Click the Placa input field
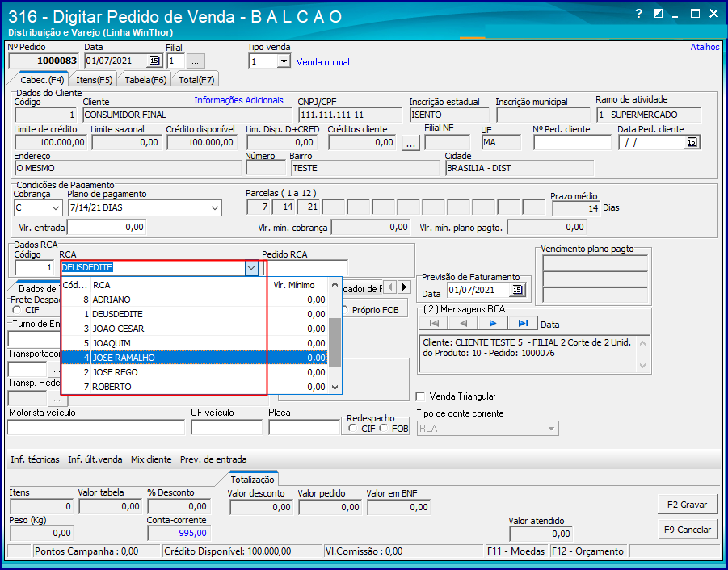The height and width of the screenshot is (570, 728). point(304,428)
